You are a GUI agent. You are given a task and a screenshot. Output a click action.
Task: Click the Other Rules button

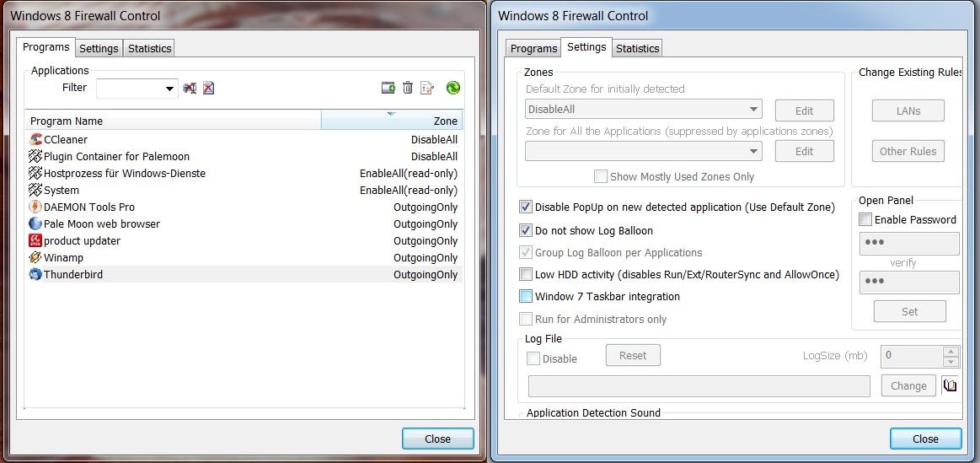tap(908, 152)
